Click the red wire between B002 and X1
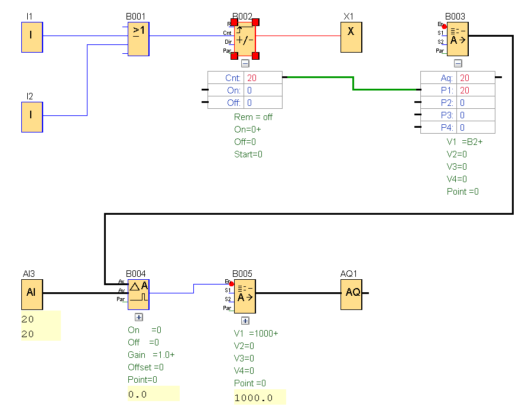The height and width of the screenshot is (420, 522). click(299, 35)
